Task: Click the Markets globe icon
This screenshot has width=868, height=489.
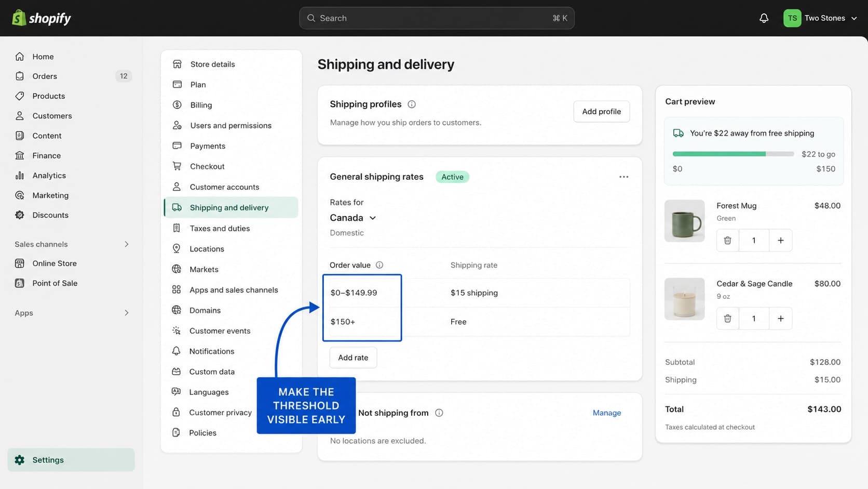Action: click(177, 269)
